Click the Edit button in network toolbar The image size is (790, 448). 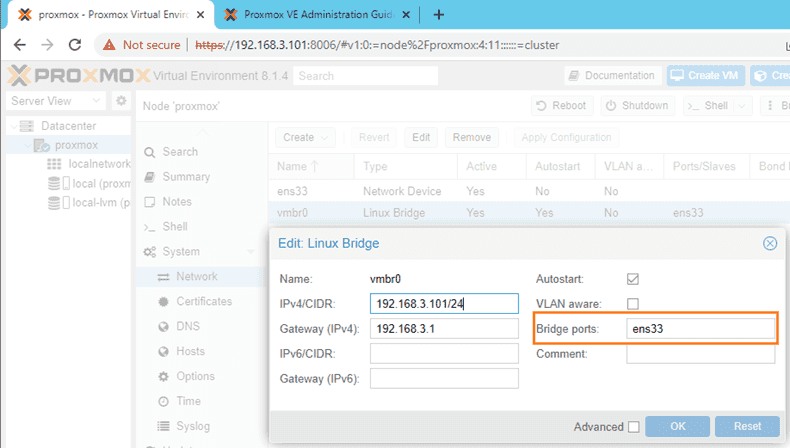[x=421, y=137]
